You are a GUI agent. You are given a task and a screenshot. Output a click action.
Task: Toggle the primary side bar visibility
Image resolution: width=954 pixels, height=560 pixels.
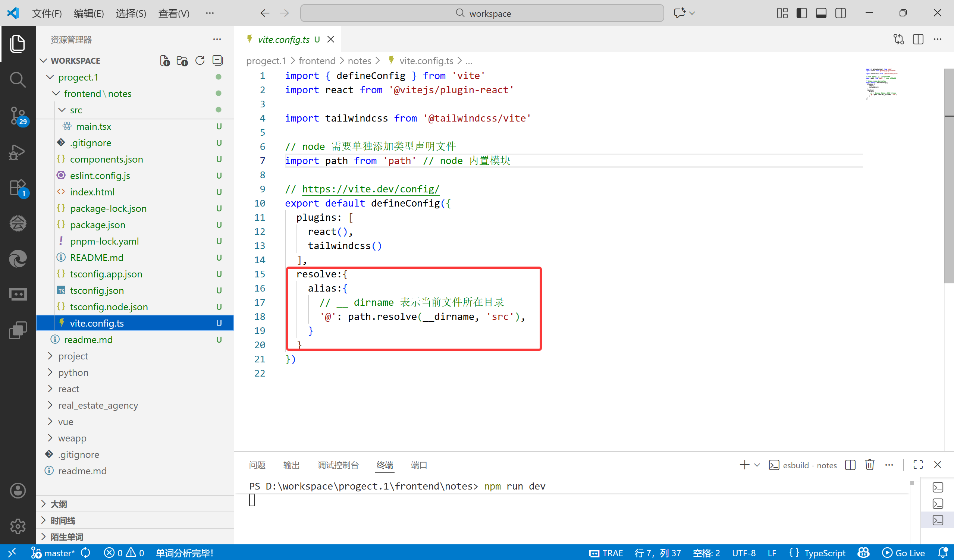click(802, 13)
